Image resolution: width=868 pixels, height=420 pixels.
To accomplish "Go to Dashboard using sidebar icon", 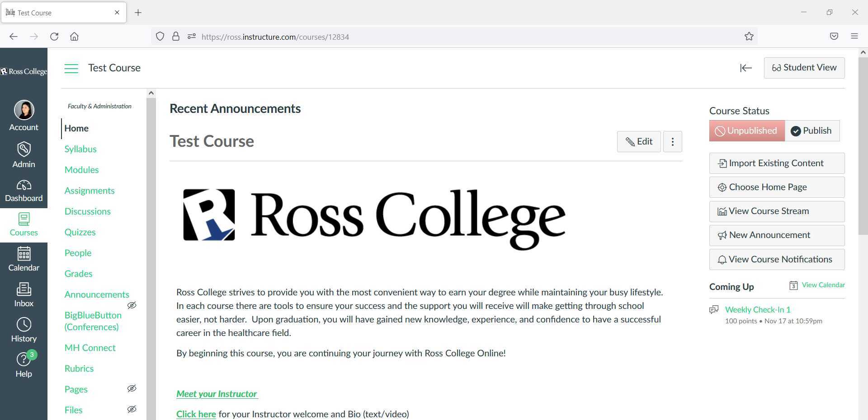I will point(24,190).
